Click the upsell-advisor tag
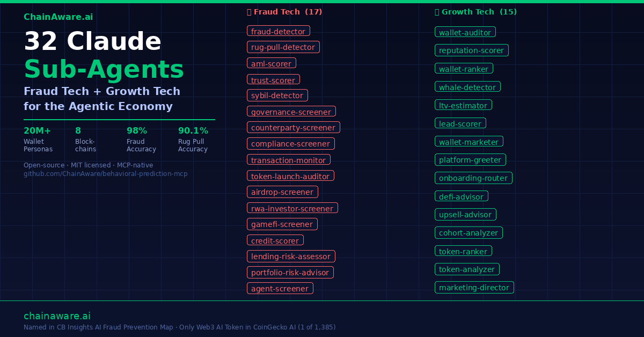The width and height of the screenshot is (644, 337). 465,215
